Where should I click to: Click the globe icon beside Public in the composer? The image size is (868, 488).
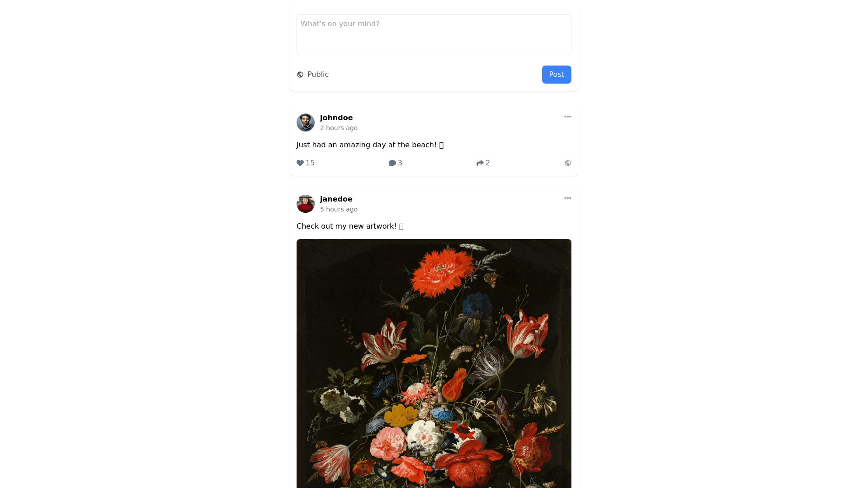(x=300, y=75)
